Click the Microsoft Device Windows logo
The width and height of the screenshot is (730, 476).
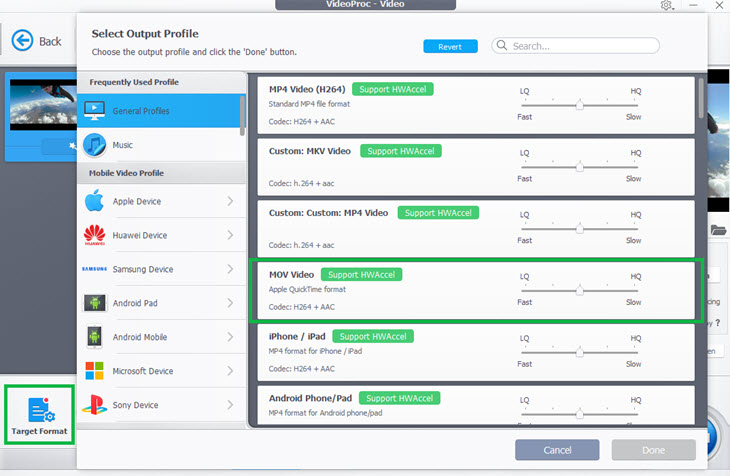coord(95,371)
